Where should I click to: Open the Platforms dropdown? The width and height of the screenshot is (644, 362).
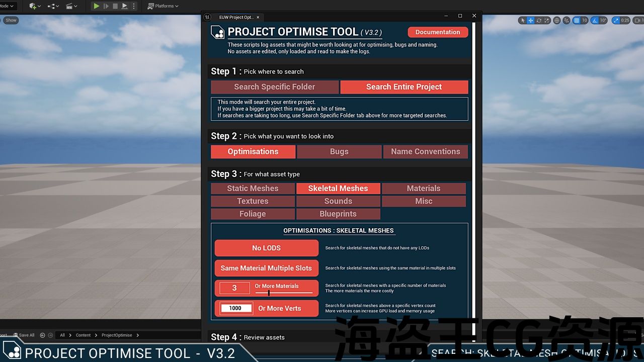tap(164, 6)
